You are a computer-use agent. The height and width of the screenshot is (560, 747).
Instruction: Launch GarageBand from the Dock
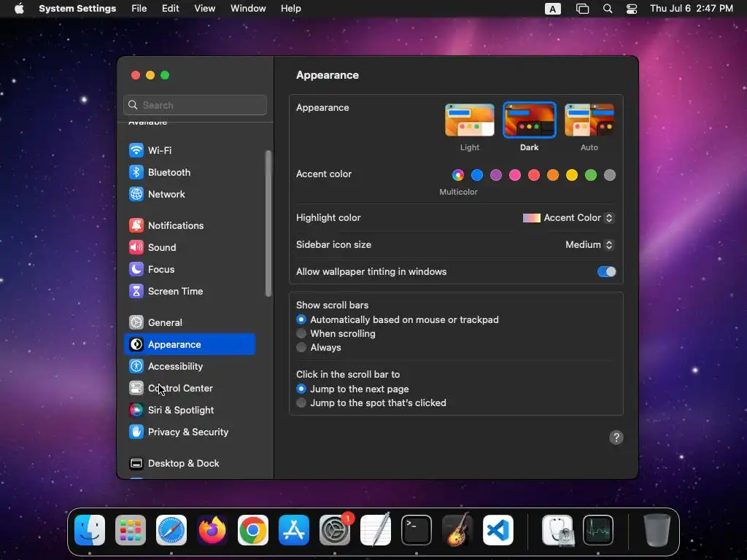(x=457, y=530)
